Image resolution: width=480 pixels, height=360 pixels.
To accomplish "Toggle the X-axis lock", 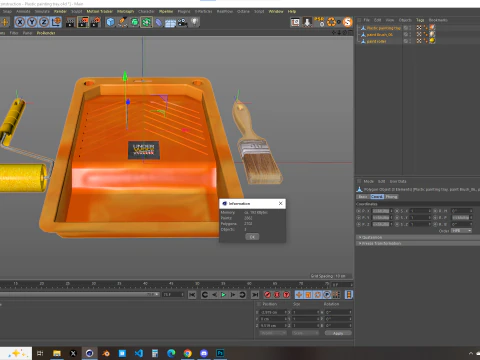I will click(x=20, y=22).
